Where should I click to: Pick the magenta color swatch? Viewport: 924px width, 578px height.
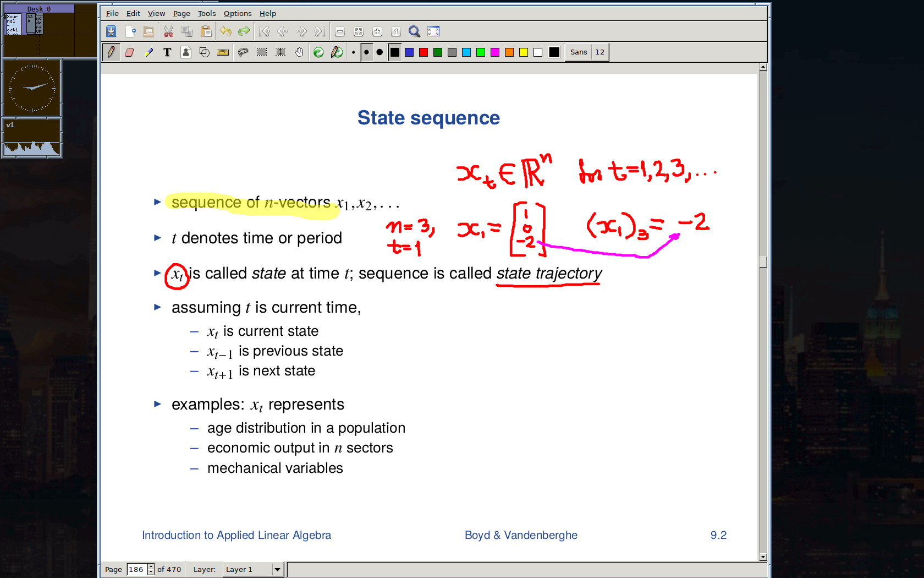(495, 52)
